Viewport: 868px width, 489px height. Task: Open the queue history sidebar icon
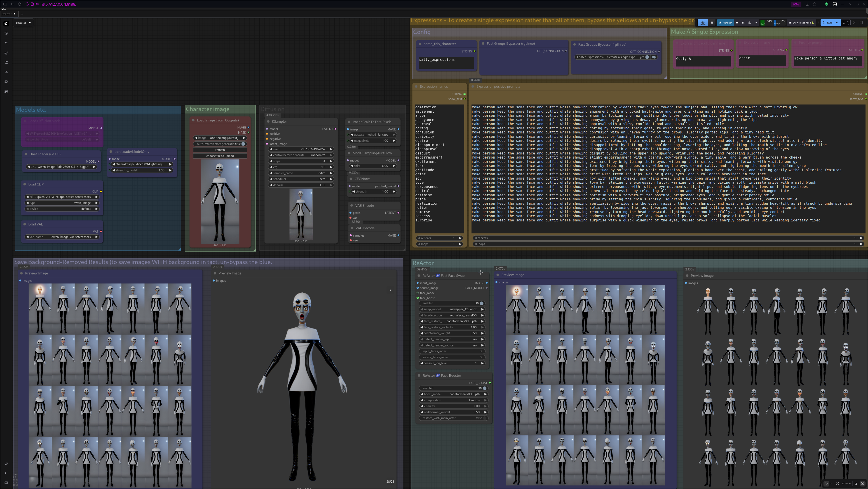(6, 33)
